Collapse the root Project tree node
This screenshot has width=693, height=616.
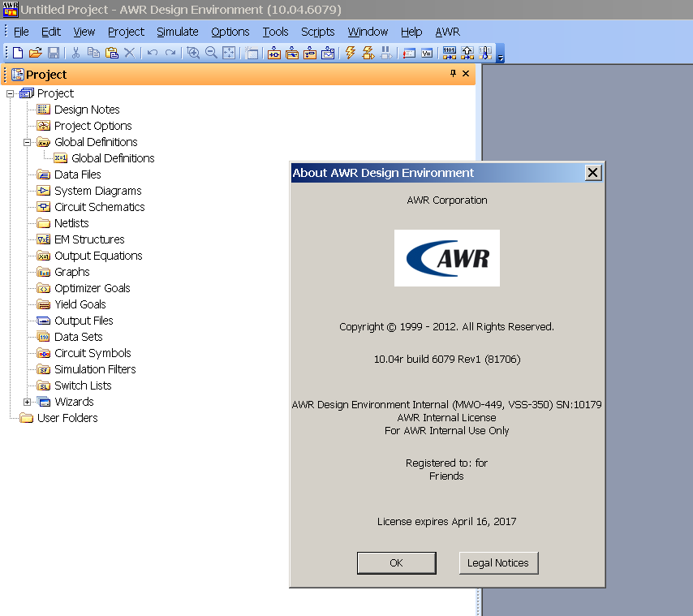(x=11, y=93)
